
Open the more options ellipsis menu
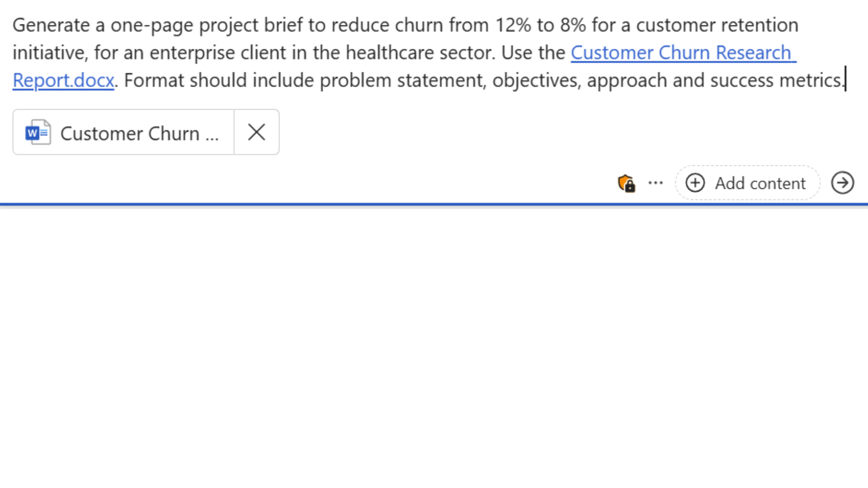pyautogui.click(x=656, y=183)
